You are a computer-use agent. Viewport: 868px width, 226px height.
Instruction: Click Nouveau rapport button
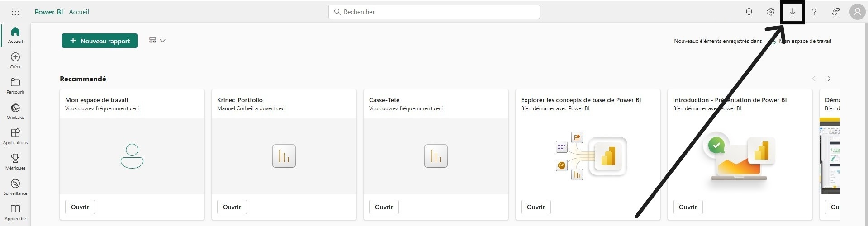(100, 41)
